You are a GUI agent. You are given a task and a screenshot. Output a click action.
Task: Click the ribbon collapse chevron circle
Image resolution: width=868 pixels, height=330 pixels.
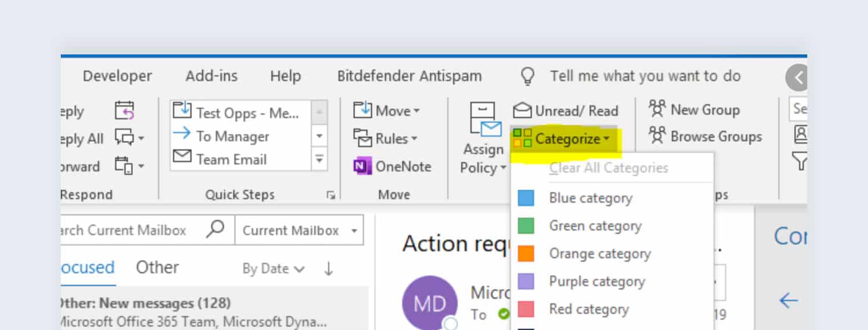tap(797, 77)
